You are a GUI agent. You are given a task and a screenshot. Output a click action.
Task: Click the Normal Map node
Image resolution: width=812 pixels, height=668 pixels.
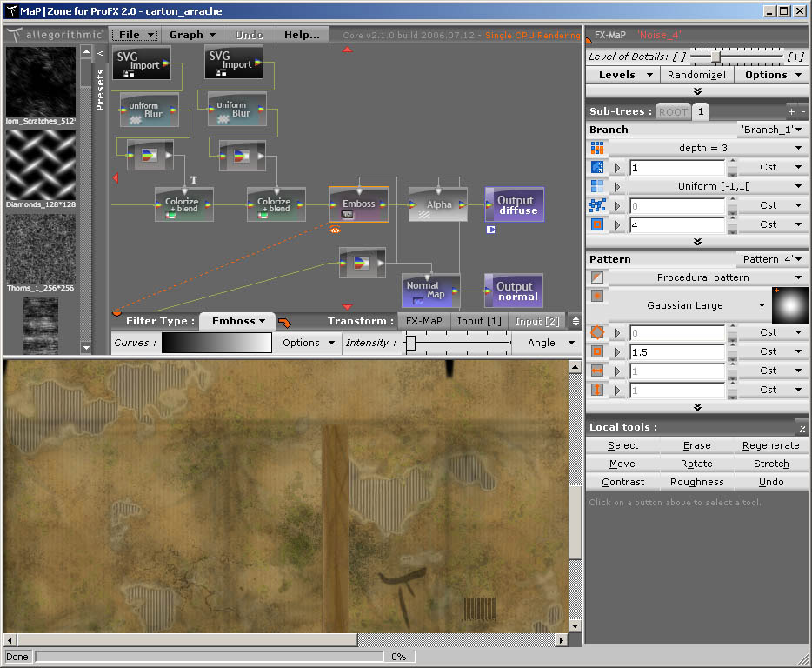[x=430, y=291]
